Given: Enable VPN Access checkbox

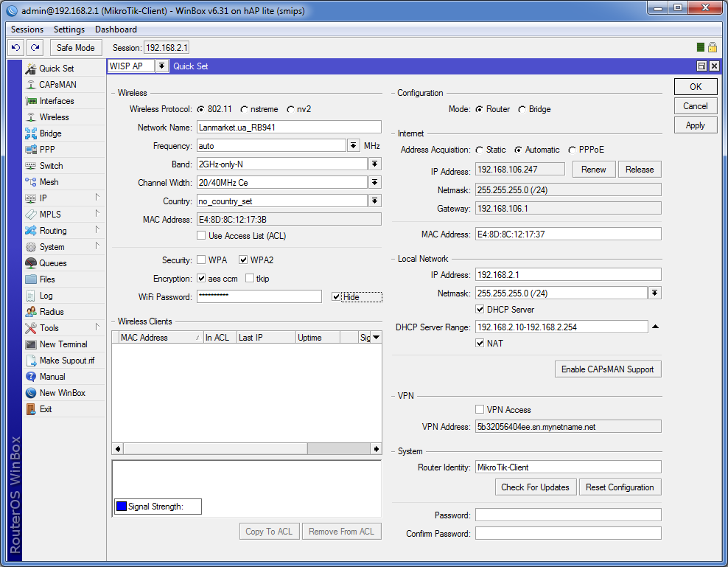Looking at the screenshot, I should [x=480, y=409].
